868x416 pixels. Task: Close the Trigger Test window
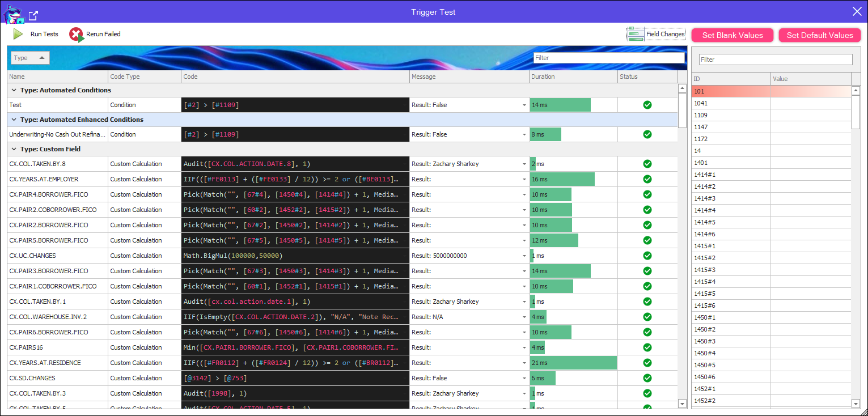tap(857, 11)
